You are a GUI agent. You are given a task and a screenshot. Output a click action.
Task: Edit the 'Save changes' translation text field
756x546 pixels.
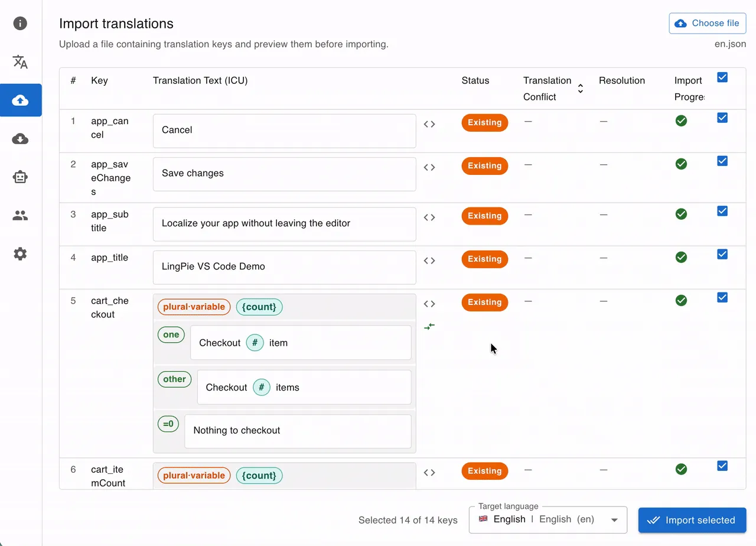284,174
